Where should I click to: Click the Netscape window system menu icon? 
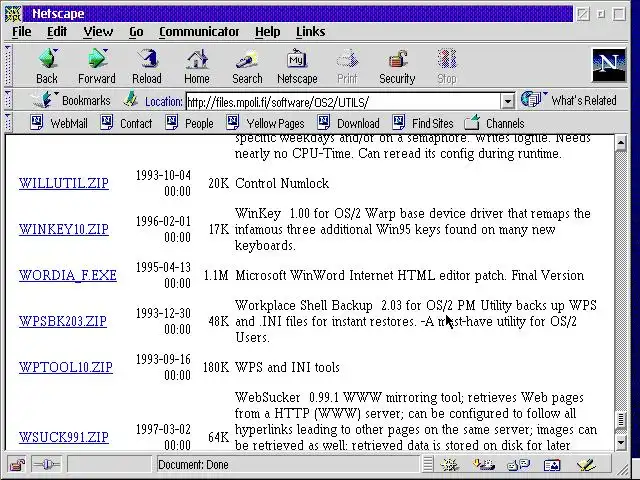(13, 14)
